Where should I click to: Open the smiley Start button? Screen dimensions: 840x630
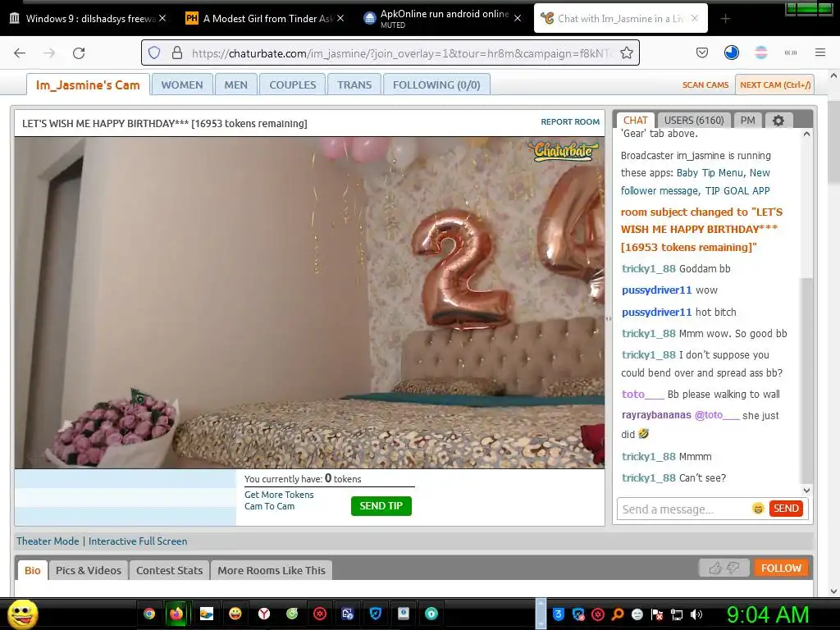click(22, 614)
